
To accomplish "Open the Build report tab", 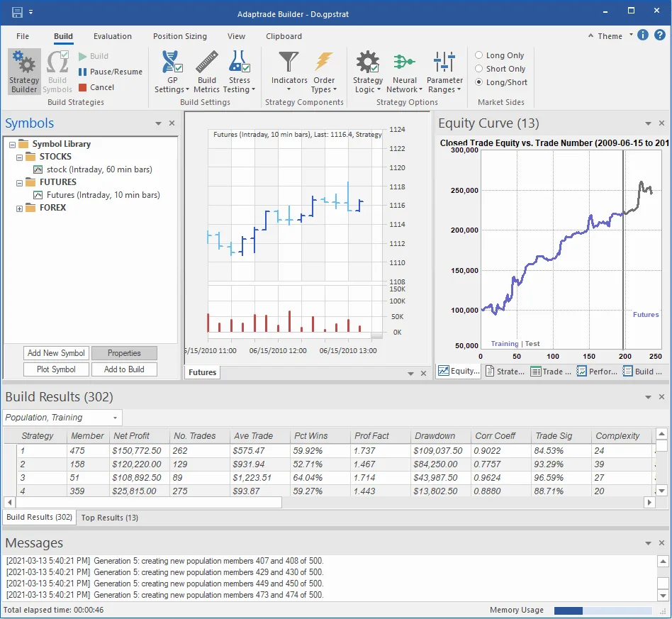I will tap(642, 372).
